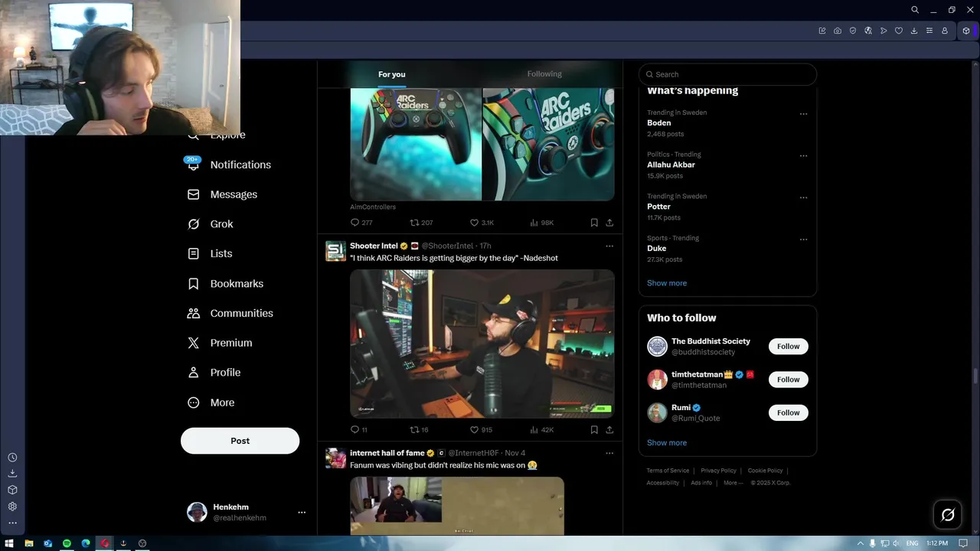Open the Cookie Policy link
The width and height of the screenshot is (980, 551).
coord(765,471)
